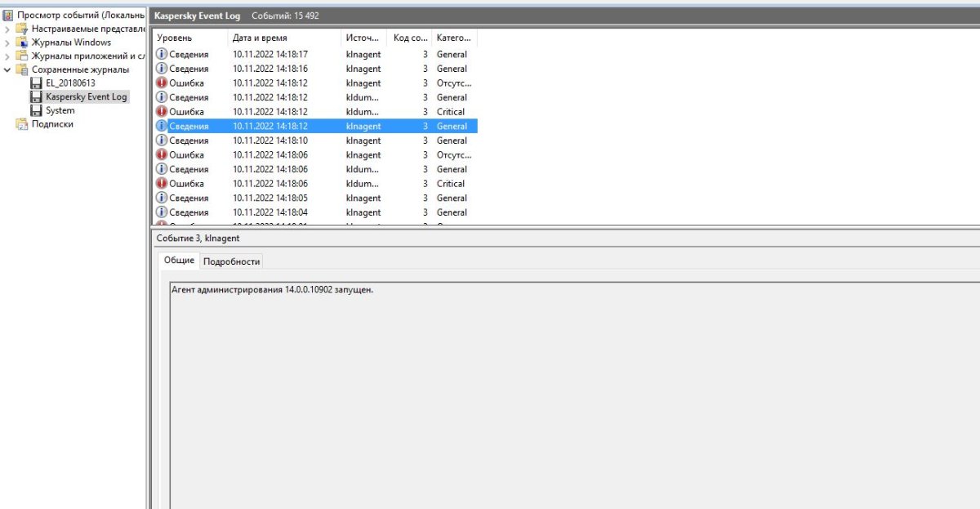
Task: Click the timestamp 10.11.2022 14:18:16
Action: pyautogui.click(x=270, y=69)
